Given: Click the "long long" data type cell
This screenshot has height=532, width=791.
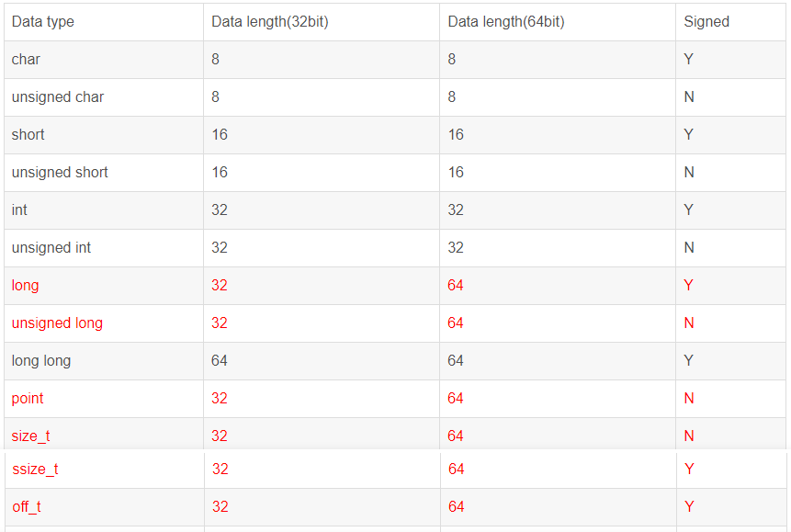Looking at the screenshot, I should pos(41,361).
